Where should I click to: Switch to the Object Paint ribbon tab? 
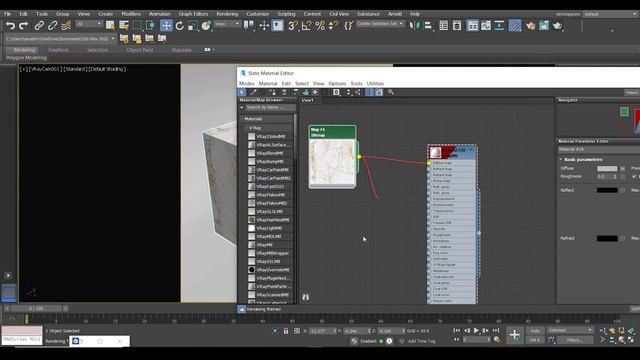(x=140, y=50)
